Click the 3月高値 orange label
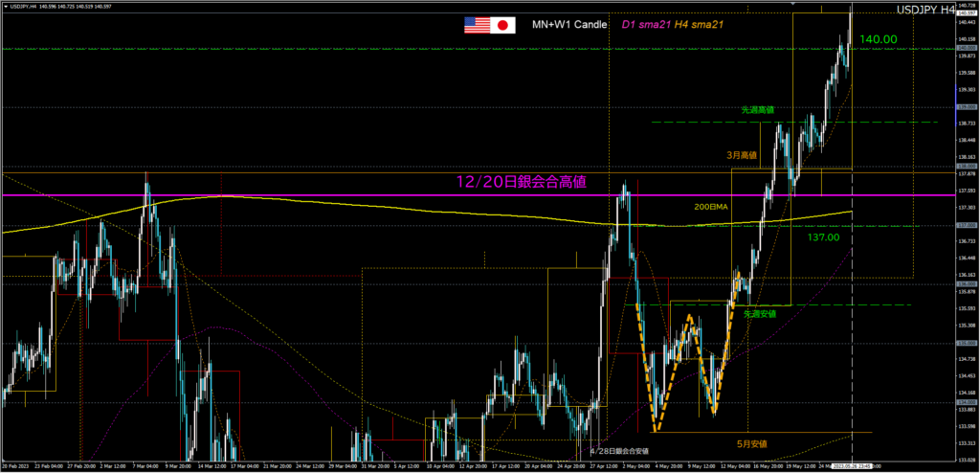 (741, 154)
